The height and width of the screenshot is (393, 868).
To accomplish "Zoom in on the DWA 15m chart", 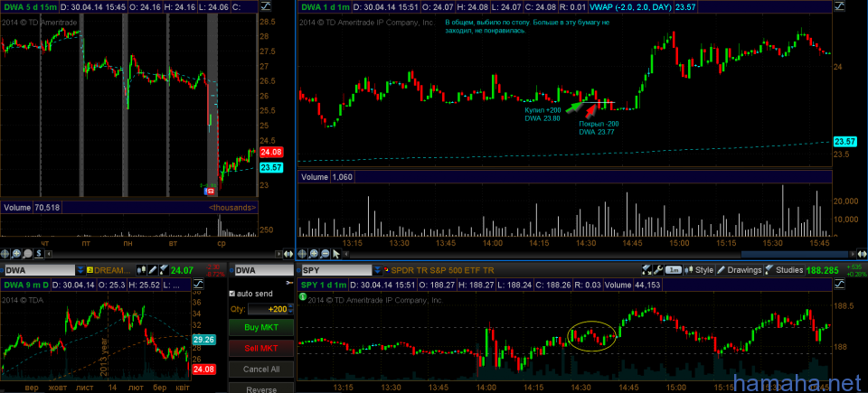I will (x=16, y=254).
